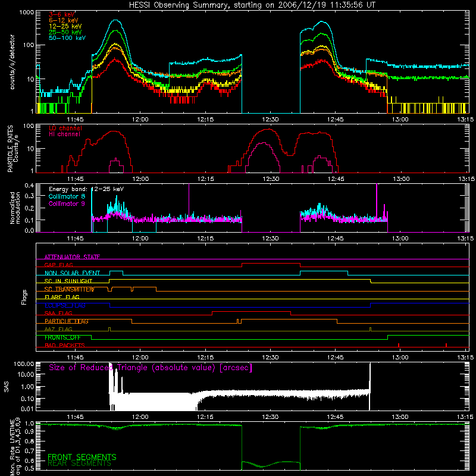The image size is (476, 476).
Task: Click the counts/s/detector axis label
Action: (12, 62)
